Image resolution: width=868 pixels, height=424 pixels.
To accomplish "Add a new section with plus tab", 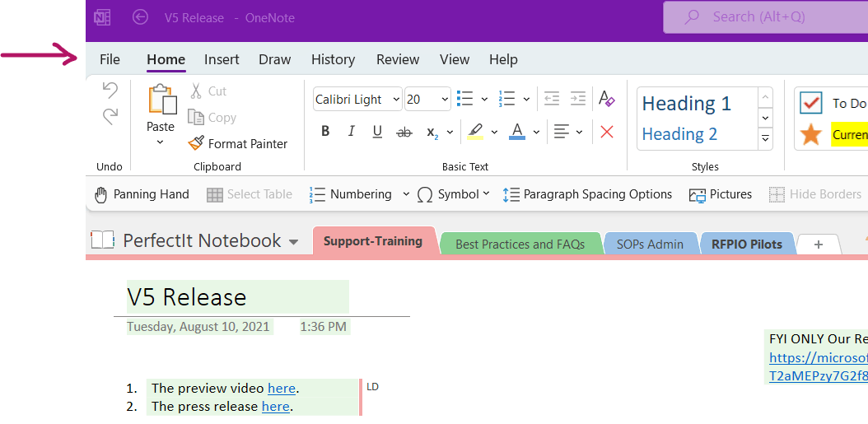I will (x=819, y=245).
